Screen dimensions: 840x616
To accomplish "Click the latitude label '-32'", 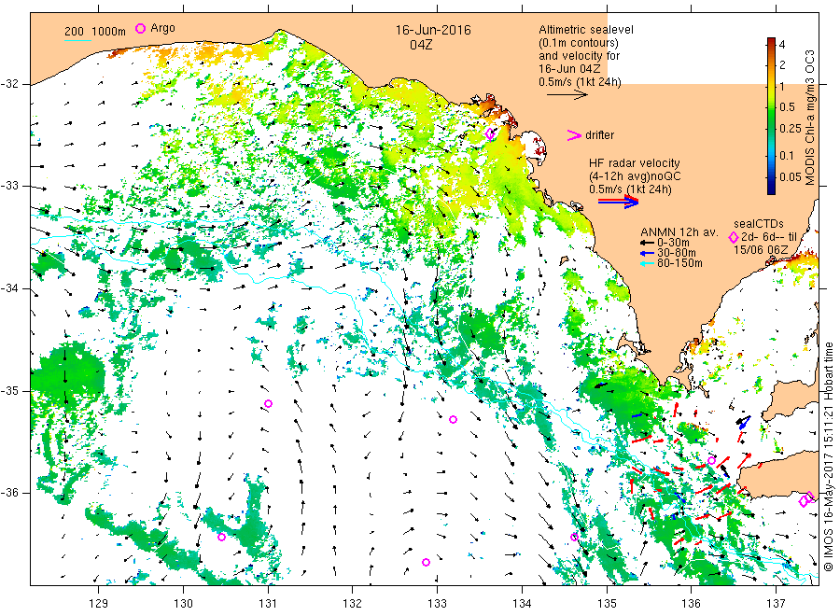I will tap(9, 84).
